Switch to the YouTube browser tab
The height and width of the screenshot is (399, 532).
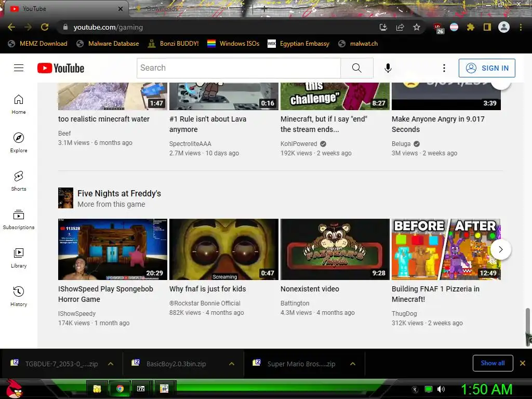pos(65,9)
